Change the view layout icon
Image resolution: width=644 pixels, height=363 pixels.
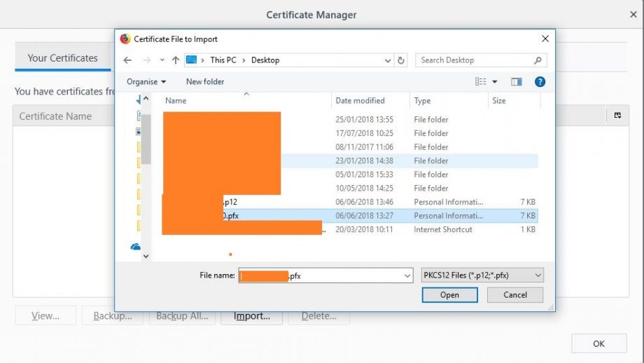pos(480,82)
